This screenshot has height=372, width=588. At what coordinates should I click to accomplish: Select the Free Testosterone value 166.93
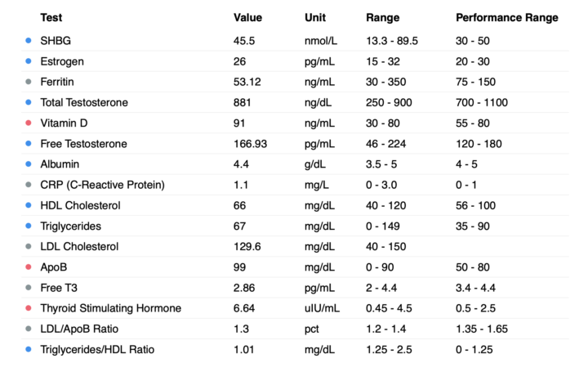(x=250, y=144)
